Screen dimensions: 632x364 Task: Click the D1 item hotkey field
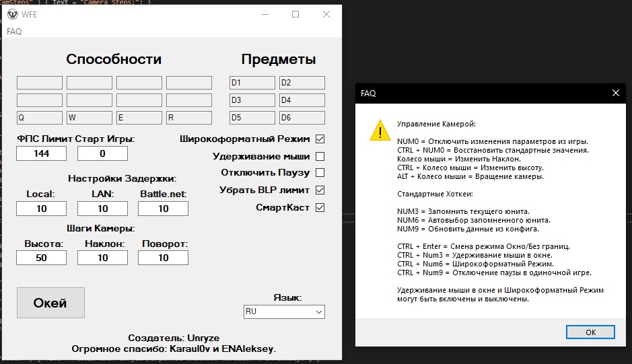tap(252, 83)
